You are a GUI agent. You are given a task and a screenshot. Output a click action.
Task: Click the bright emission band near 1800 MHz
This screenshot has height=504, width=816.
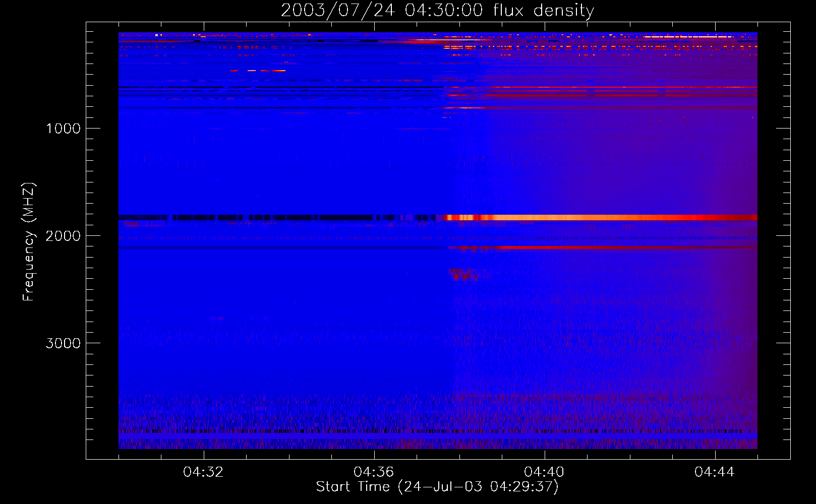600,218
